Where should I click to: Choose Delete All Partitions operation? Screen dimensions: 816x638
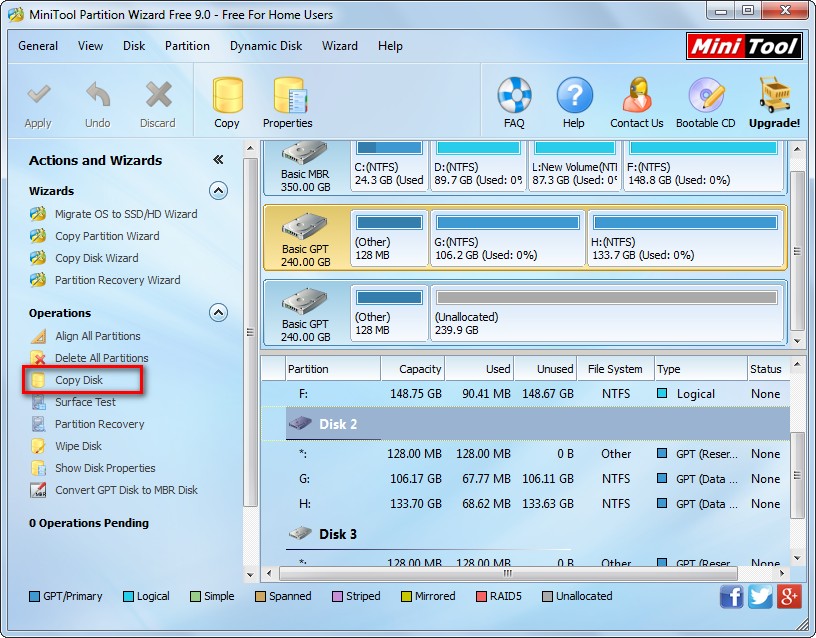[x=101, y=358]
